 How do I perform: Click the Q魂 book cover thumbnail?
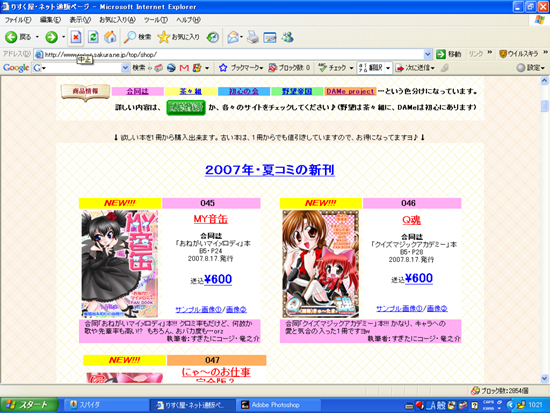tap(321, 264)
